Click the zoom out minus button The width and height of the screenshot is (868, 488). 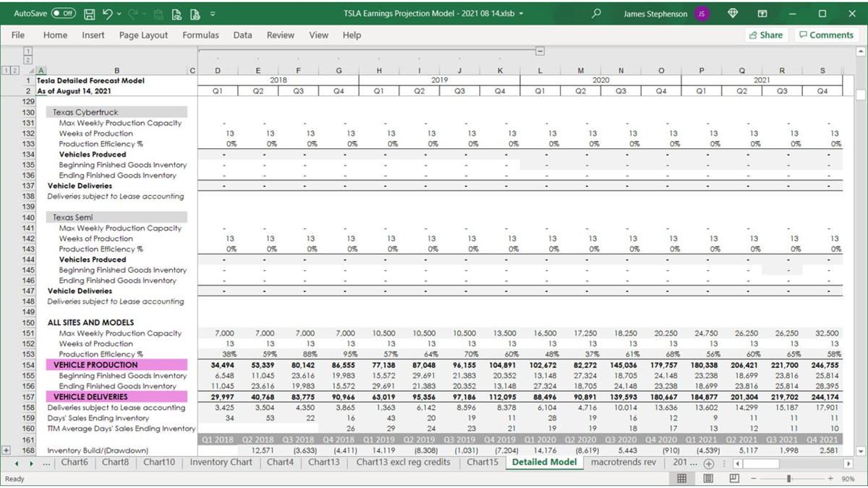[x=754, y=479]
